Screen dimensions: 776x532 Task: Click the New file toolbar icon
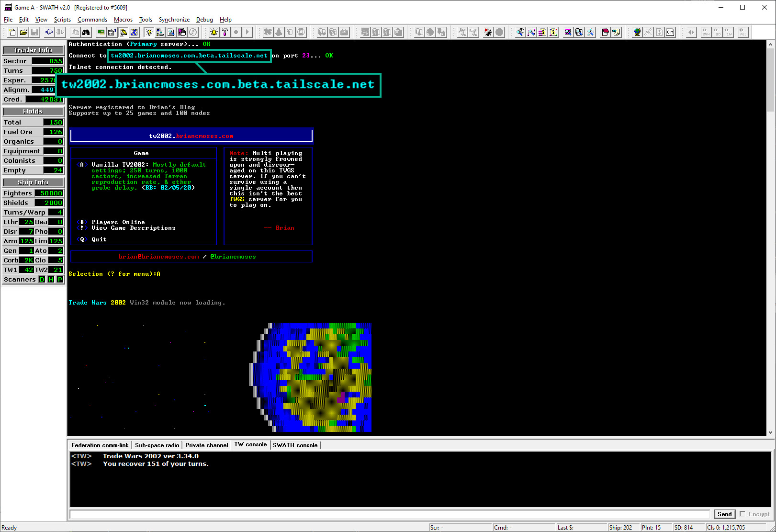click(x=12, y=32)
